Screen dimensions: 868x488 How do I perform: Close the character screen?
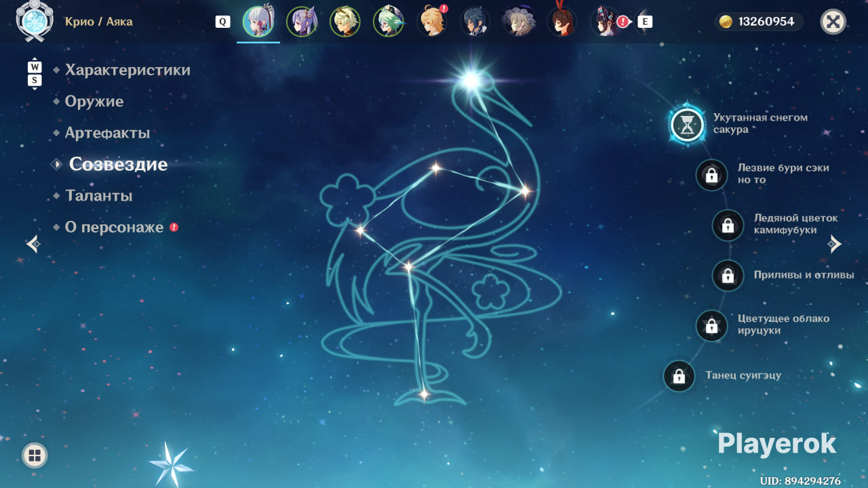[833, 22]
